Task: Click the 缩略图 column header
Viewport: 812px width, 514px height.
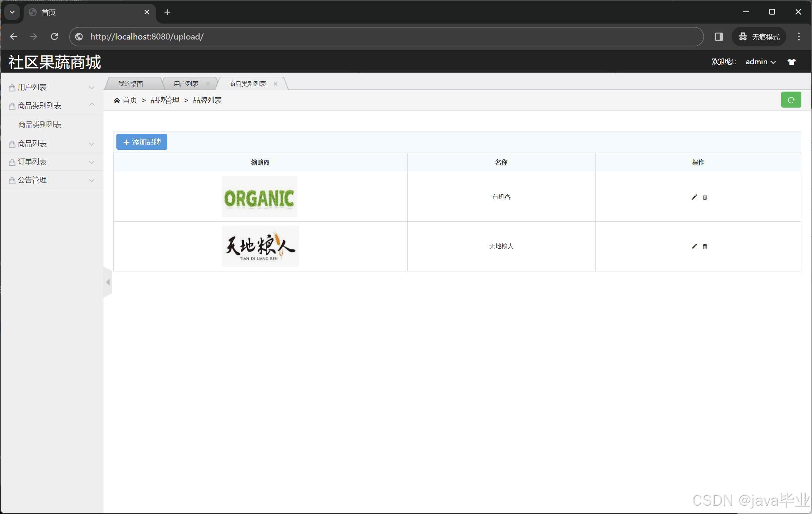Action: 261,163
